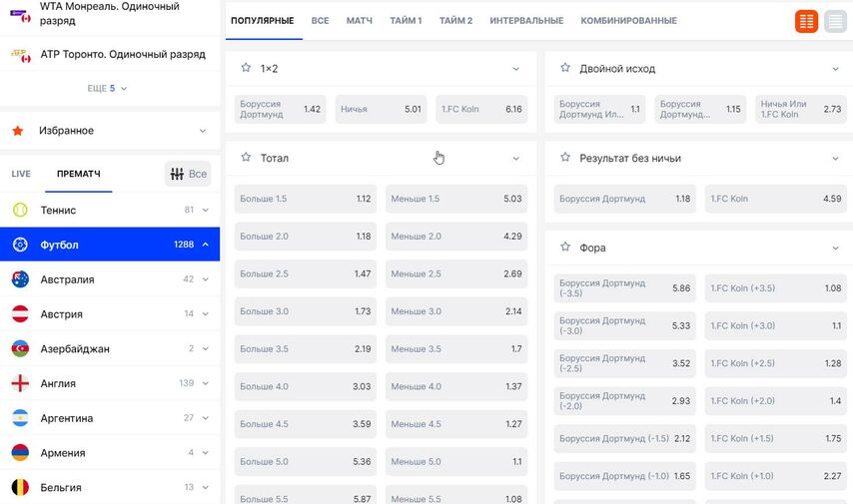Select Больше 2.5 odds 1.47

point(306,274)
